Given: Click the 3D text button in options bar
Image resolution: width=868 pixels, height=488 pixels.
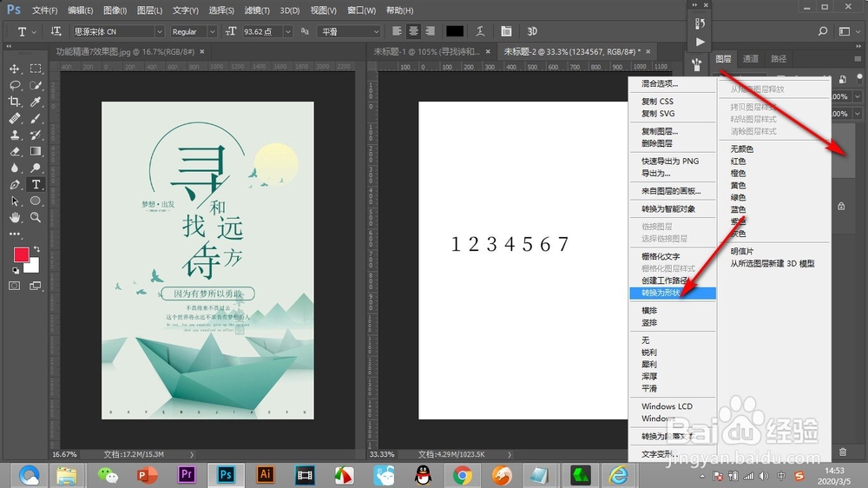Looking at the screenshot, I should coord(532,31).
